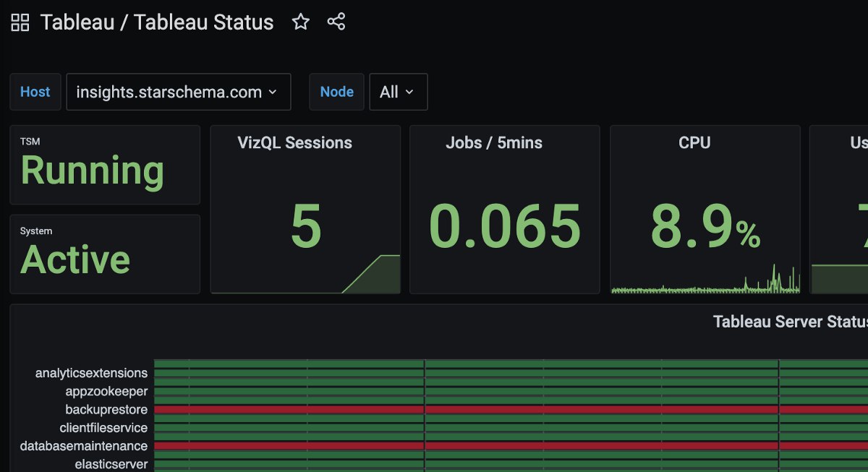Open the dashboards grid icon

coord(20,22)
